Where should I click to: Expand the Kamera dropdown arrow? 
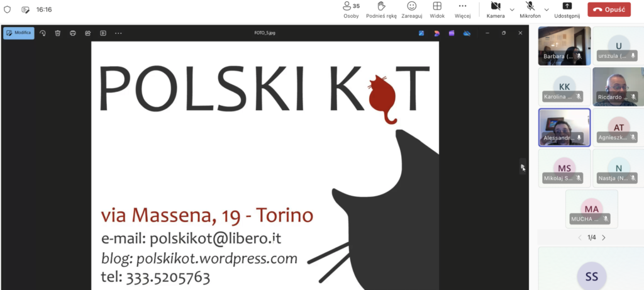click(x=512, y=9)
